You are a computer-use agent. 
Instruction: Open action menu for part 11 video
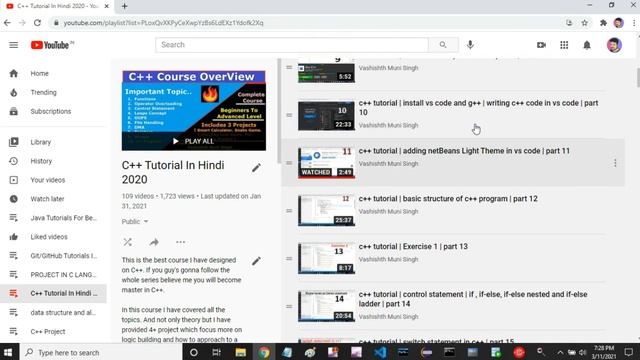click(x=615, y=163)
